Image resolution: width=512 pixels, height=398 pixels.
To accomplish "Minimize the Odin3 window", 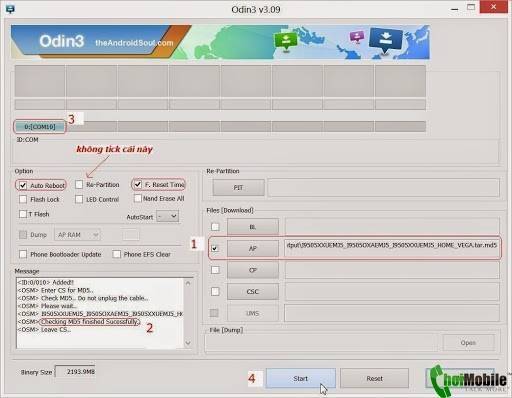I will [x=454, y=9].
